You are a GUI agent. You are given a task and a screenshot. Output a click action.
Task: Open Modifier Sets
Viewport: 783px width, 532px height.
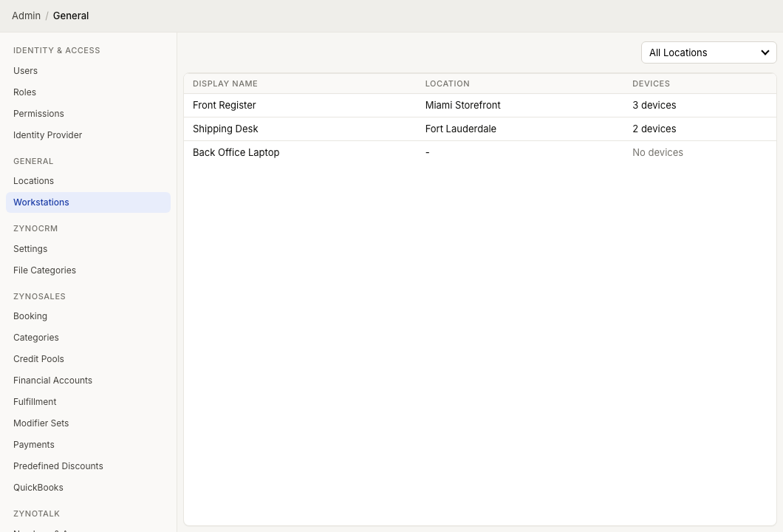click(88, 423)
